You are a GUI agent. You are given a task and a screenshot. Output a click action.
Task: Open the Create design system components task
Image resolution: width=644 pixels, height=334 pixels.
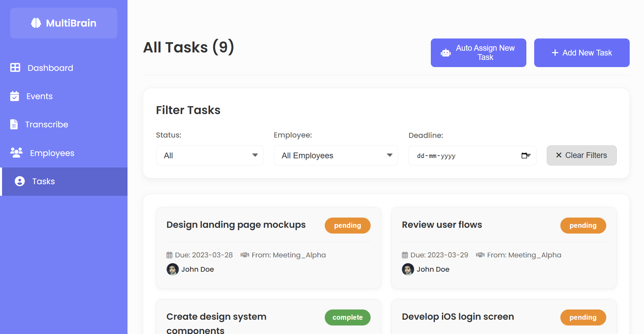click(216, 323)
